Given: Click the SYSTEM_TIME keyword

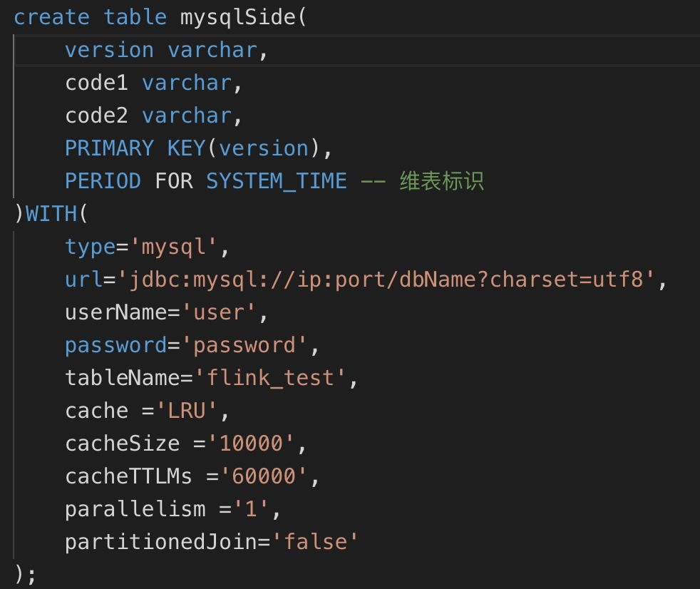Looking at the screenshot, I should point(277,181).
